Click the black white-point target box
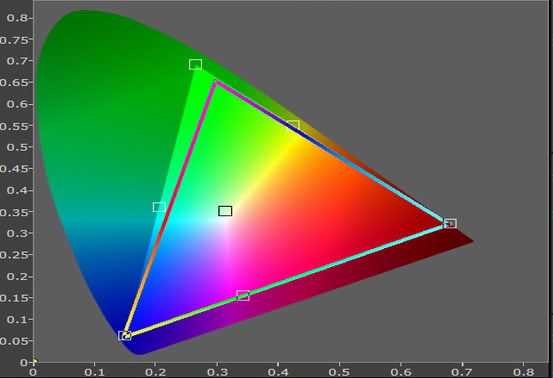The image size is (553, 378). 225,211
